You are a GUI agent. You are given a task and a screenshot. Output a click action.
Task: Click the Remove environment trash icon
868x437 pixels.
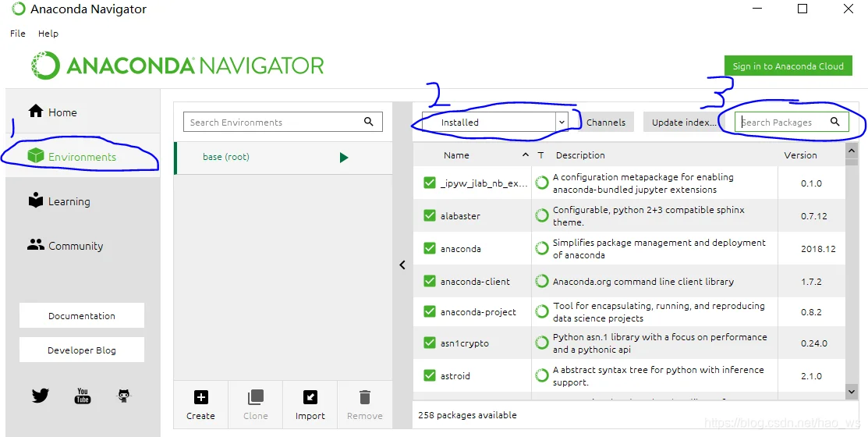(364, 397)
